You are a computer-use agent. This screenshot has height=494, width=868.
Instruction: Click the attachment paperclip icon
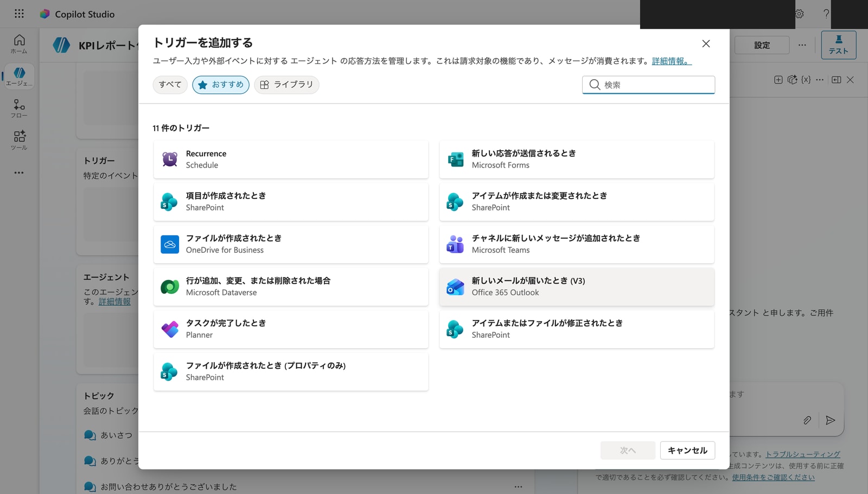807,420
